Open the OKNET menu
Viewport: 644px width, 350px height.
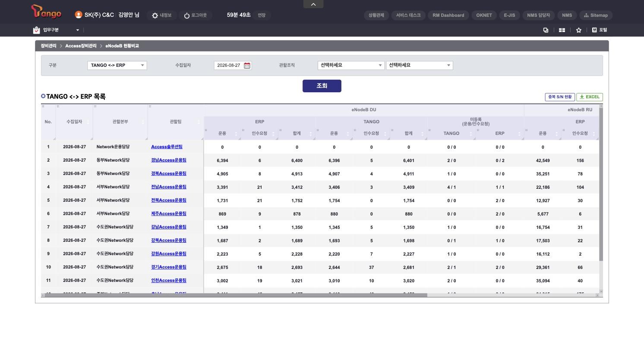coord(484,16)
